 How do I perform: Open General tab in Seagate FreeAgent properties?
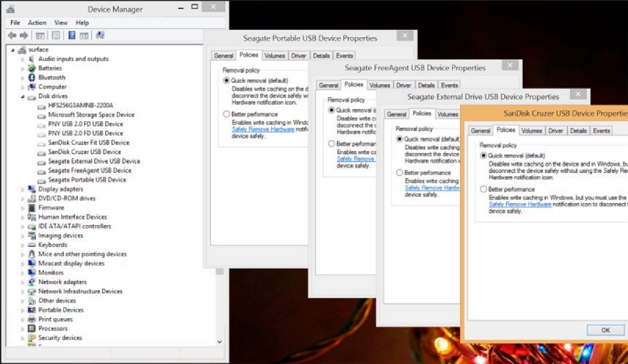click(x=329, y=85)
